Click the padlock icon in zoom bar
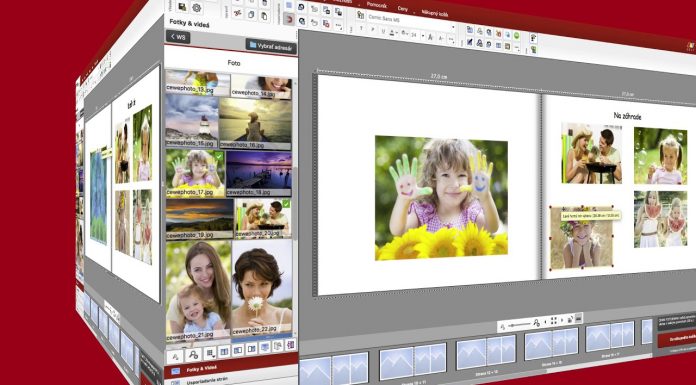 coord(570,319)
